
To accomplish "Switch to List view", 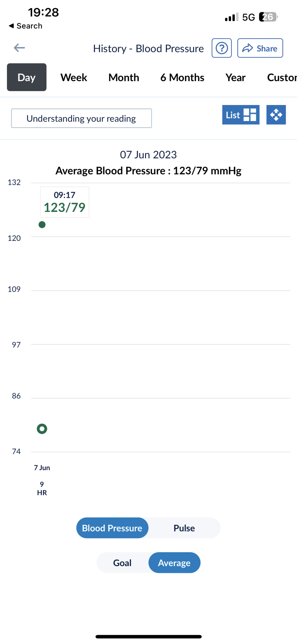I will pos(240,115).
